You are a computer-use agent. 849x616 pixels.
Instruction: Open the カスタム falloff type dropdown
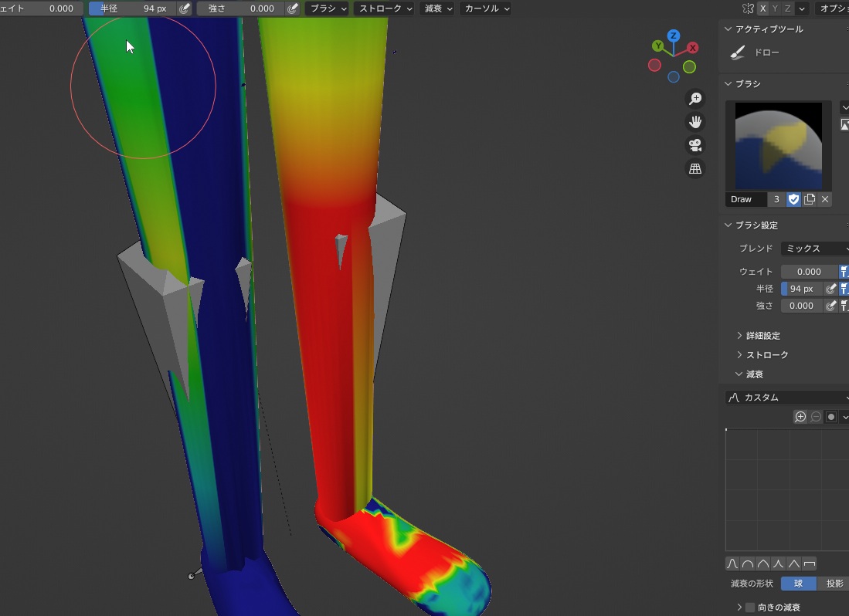point(786,398)
